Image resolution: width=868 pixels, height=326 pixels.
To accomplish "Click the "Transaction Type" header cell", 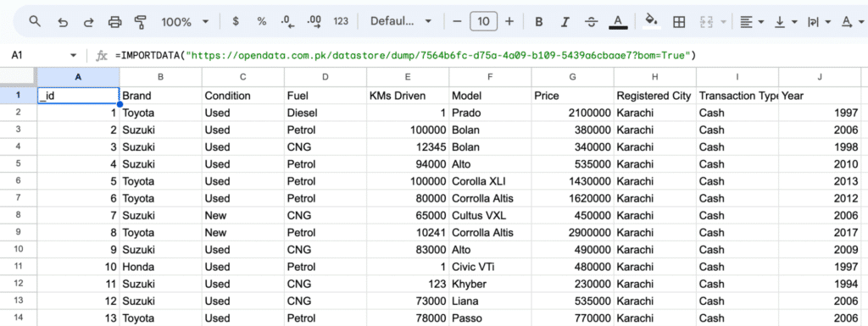I will pyautogui.click(x=737, y=96).
